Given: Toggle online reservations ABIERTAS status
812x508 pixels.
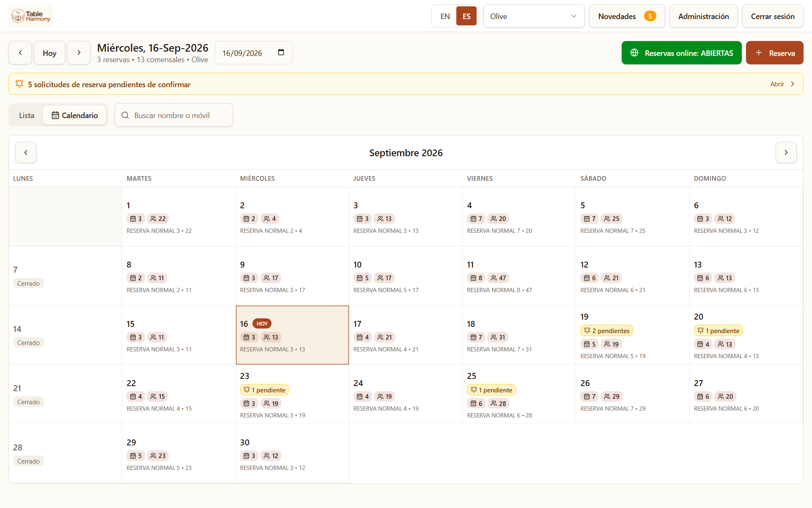Looking at the screenshot, I should [681, 53].
